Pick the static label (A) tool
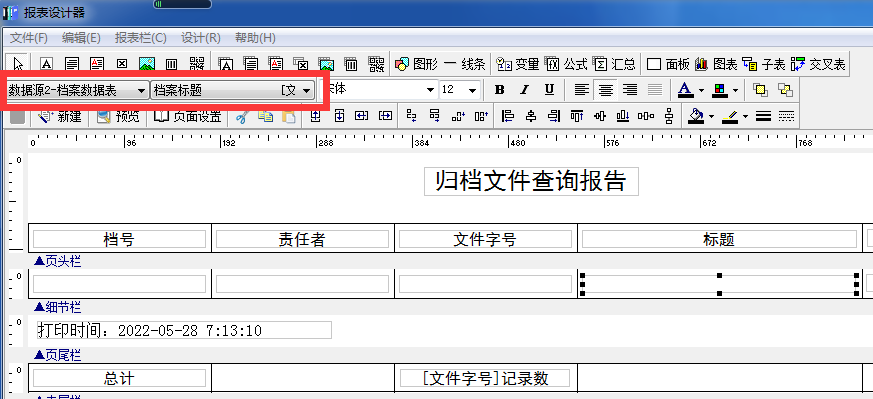 click(47, 64)
